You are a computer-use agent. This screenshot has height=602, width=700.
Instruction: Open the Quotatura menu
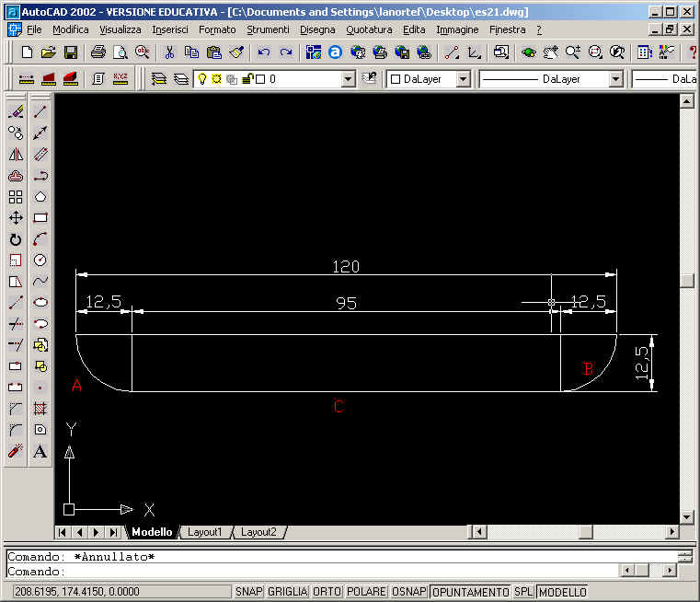[x=369, y=29]
